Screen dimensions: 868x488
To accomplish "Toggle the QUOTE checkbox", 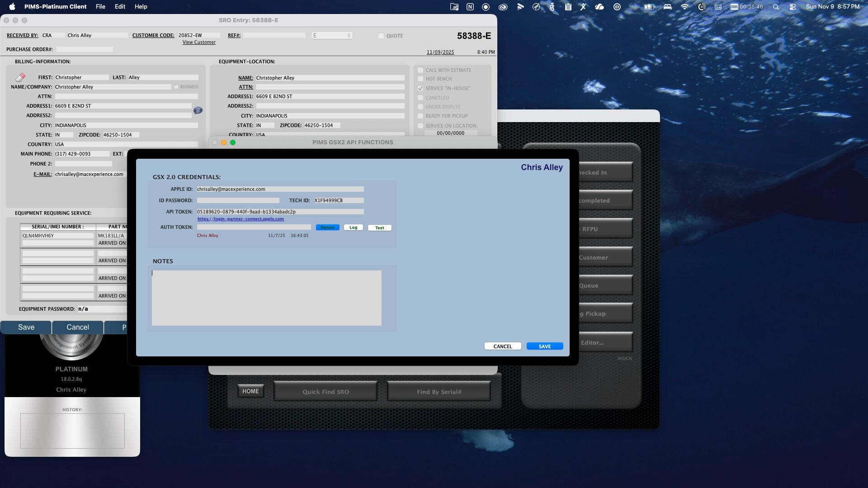I will tap(381, 36).
